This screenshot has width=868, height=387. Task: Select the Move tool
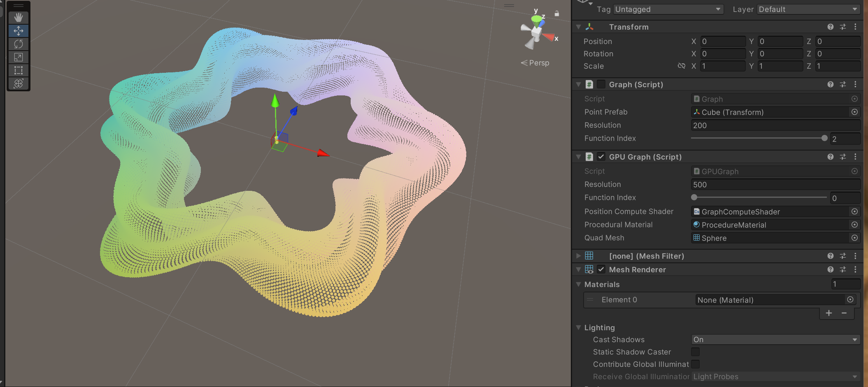(19, 31)
